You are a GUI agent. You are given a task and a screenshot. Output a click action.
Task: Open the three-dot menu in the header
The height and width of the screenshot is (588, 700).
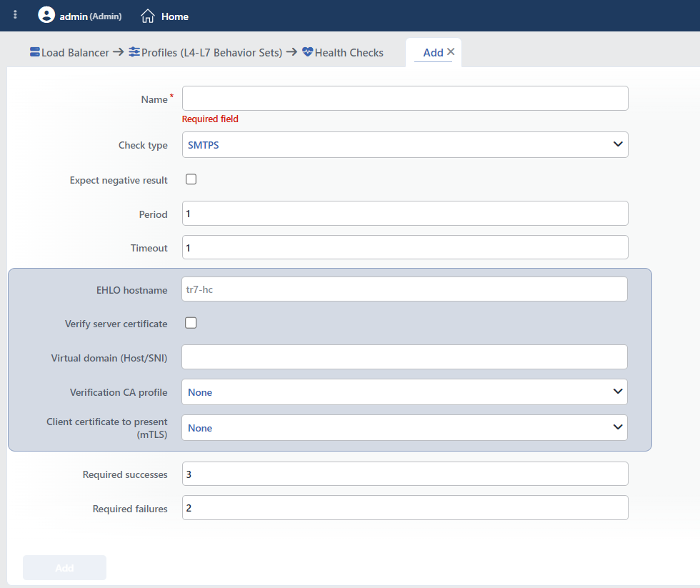pyautogui.click(x=15, y=15)
